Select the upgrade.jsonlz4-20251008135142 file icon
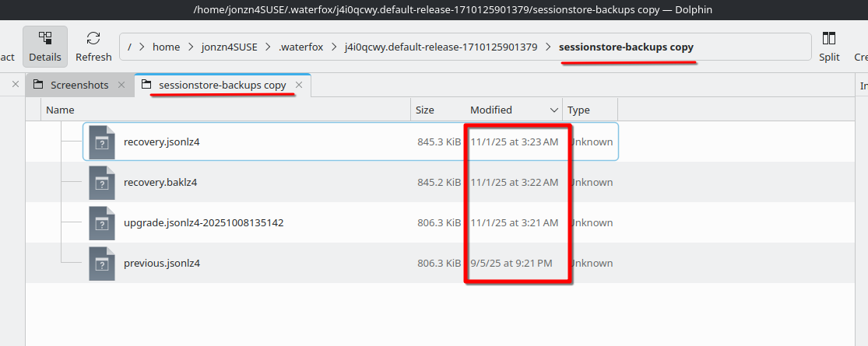Screen dimensions: 868x346 tap(102, 222)
